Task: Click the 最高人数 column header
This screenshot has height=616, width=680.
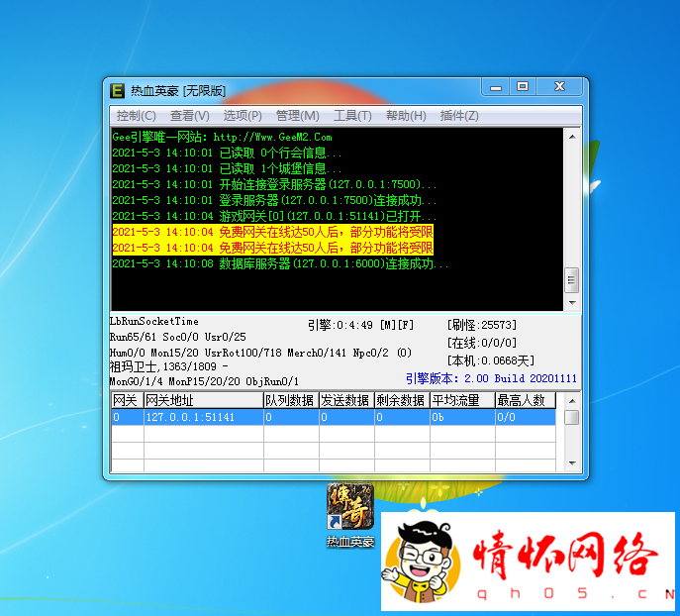Action: [x=526, y=400]
